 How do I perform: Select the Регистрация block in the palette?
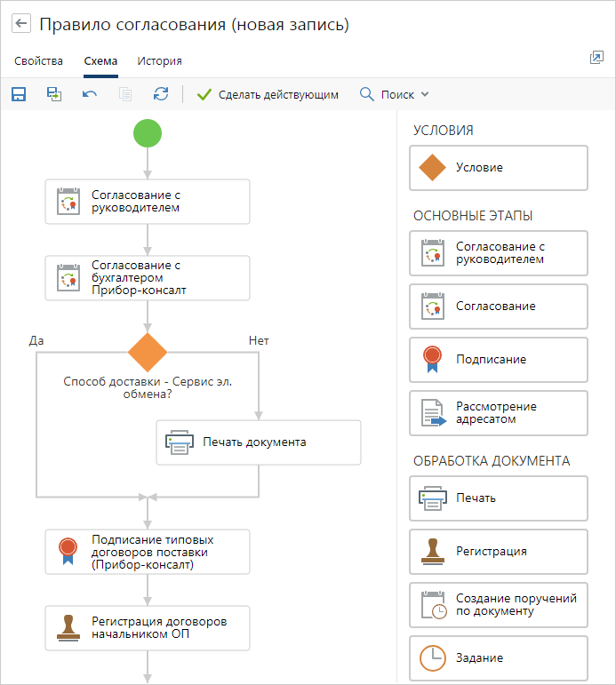pos(498,552)
